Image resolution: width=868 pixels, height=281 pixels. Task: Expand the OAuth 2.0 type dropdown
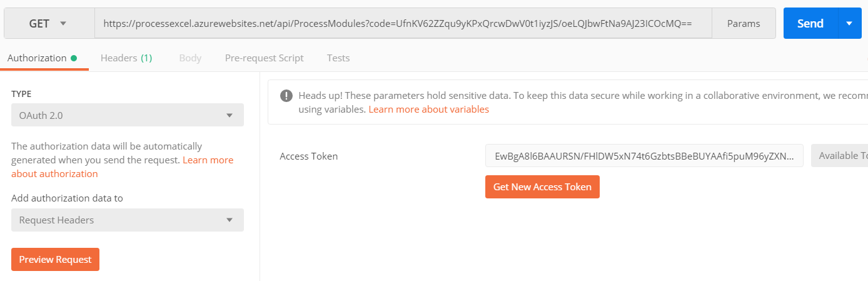[128, 115]
